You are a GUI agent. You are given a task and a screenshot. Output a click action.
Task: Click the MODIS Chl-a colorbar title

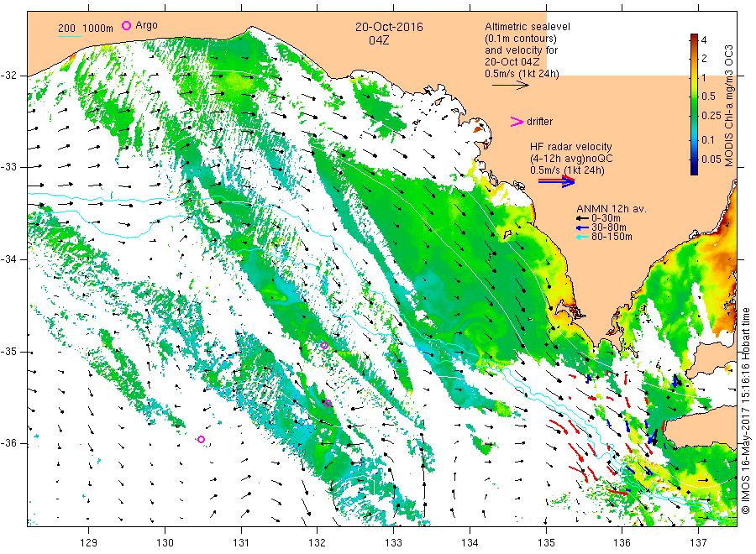point(729,106)
